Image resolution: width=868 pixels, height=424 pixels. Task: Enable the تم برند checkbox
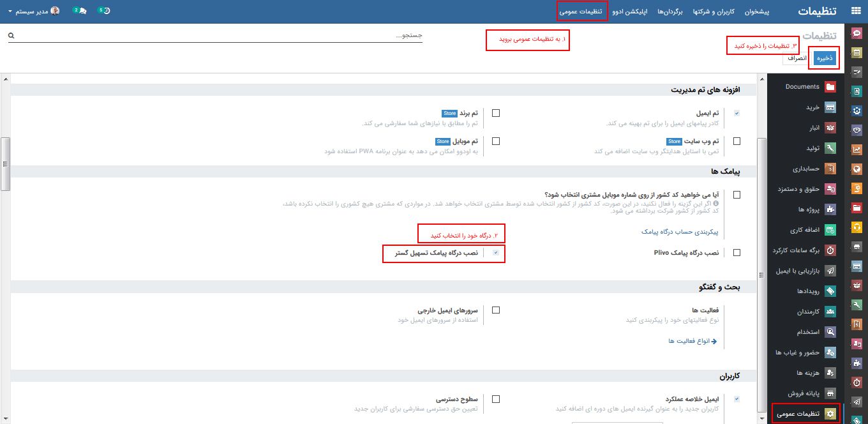(496, 113)
